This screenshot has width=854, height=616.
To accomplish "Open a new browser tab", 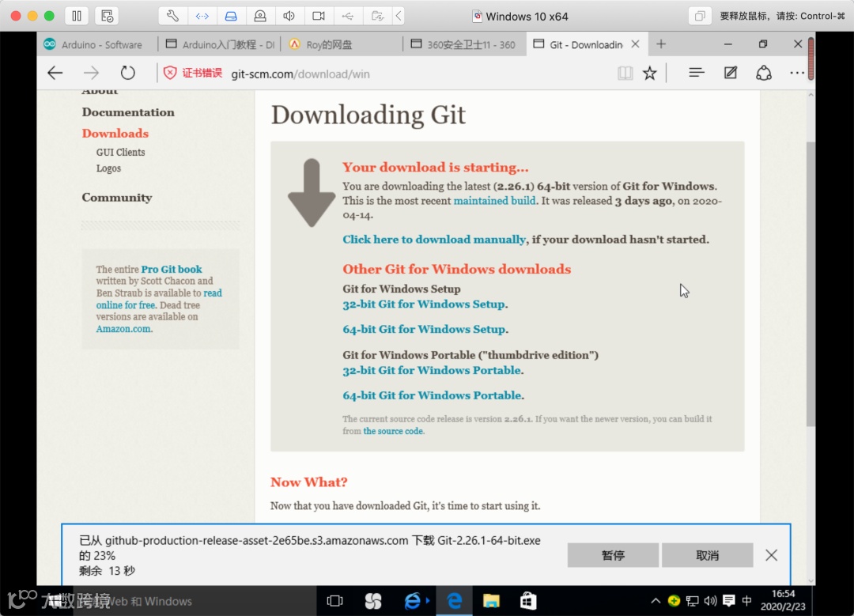I will [x=661, y=44].
